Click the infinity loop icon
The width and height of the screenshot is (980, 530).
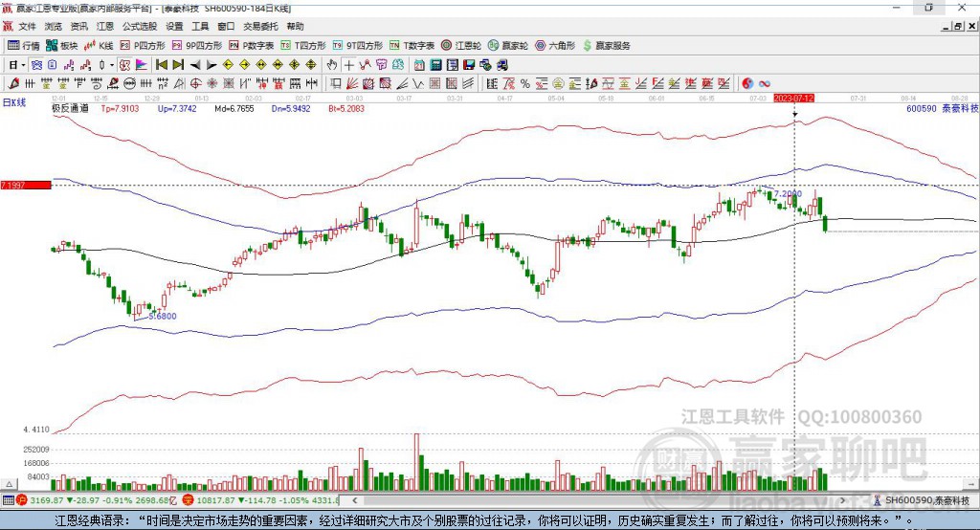tap(765, 83)
